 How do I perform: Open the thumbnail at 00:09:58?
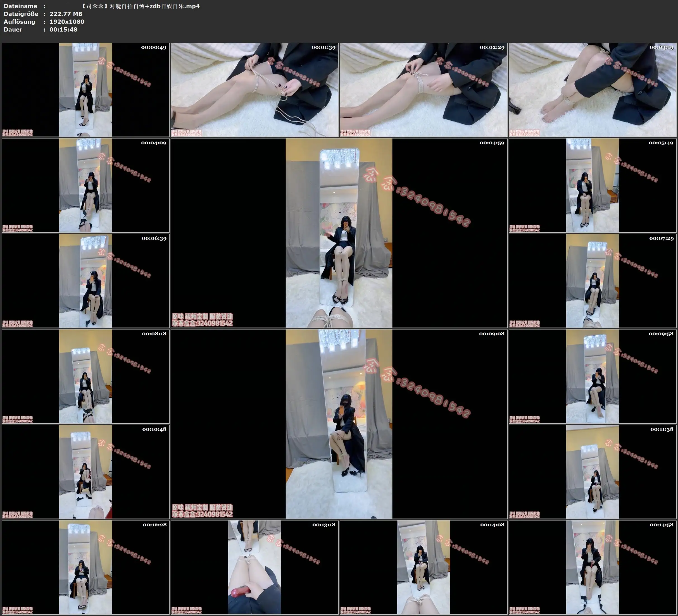(x=593, y=376)
